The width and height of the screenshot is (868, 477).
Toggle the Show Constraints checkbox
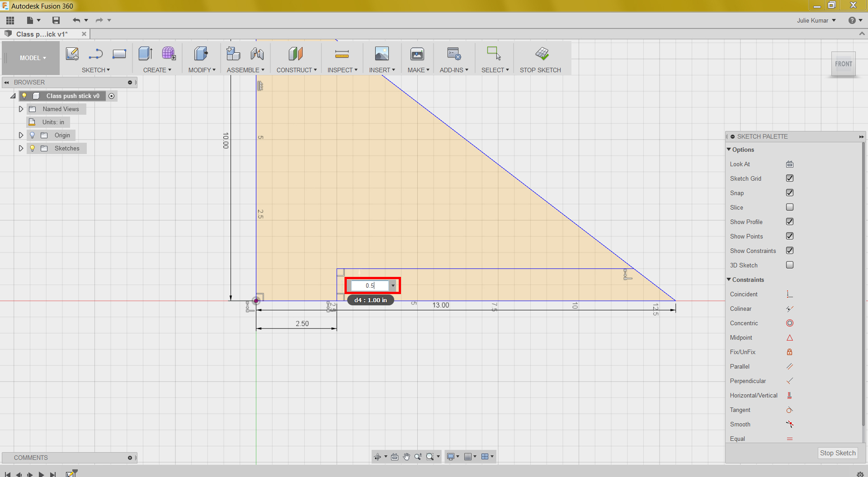point(790,251)
